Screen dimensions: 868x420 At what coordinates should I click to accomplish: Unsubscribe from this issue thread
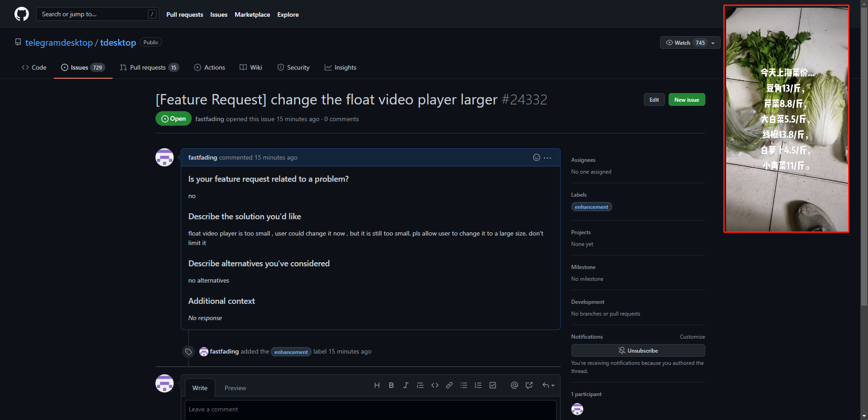(637, 350)
